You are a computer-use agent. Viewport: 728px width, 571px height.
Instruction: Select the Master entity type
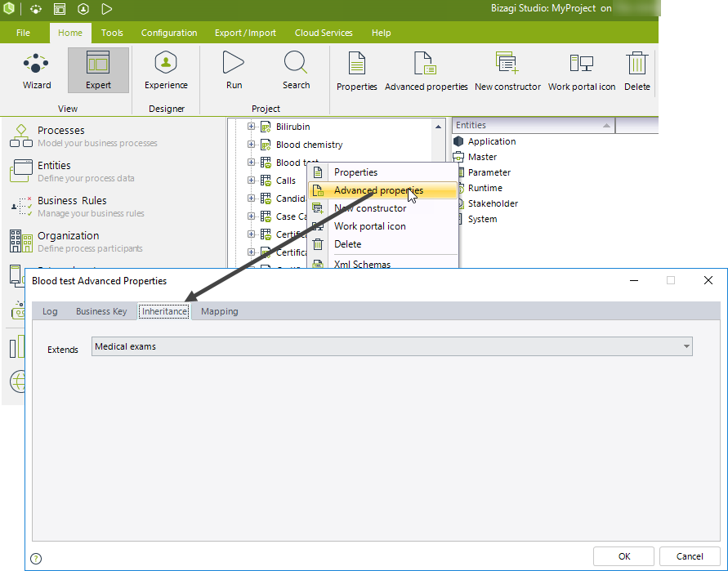point(482,157)
